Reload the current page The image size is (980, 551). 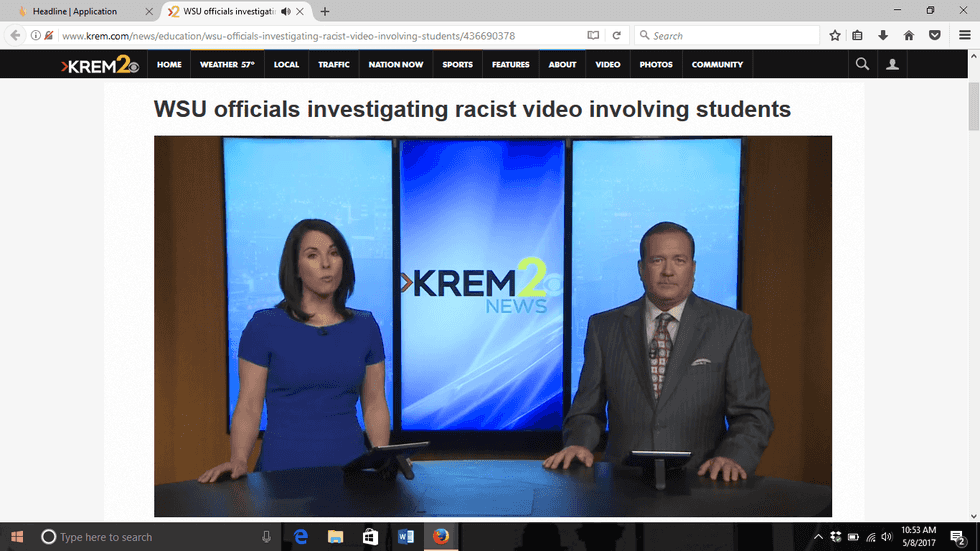pos(616,36)
